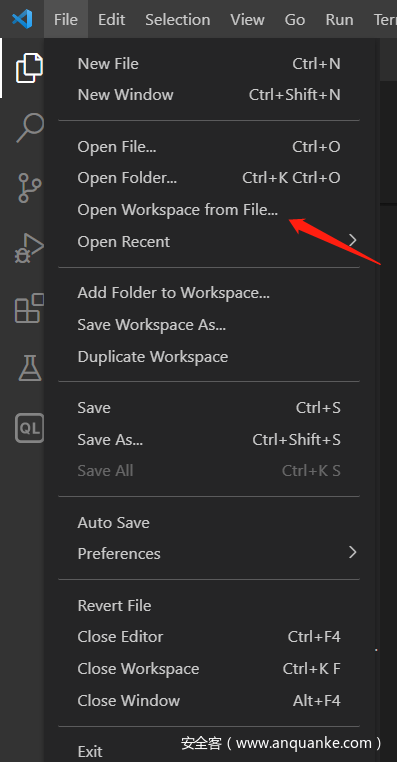Viewport: 397px width, 762px height.
Task: Choose Duplicate Workspace
Action: coord(209,357)
